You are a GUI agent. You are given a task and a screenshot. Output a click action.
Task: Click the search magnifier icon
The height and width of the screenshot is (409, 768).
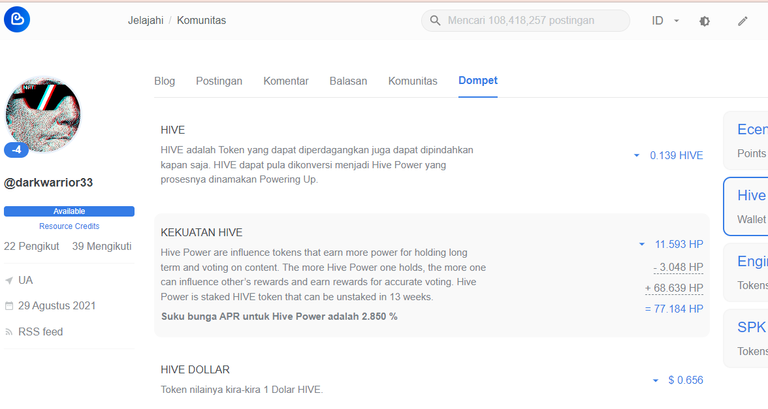[435, 21]
